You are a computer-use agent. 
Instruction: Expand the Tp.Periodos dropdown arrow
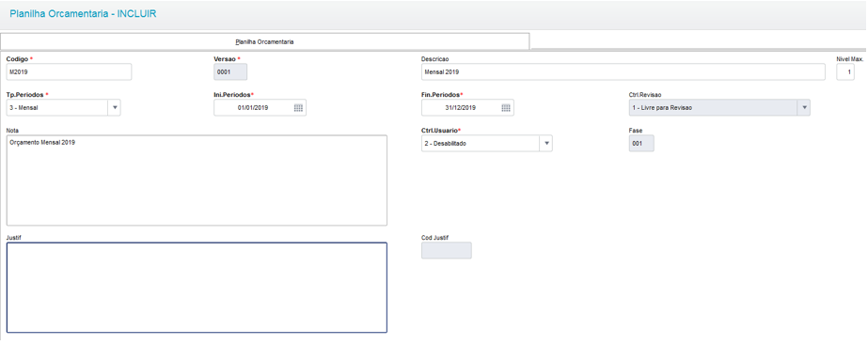[x=114, y=108]
